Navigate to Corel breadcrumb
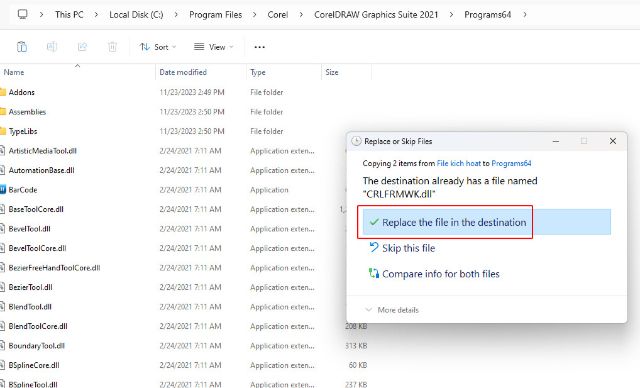640x388 pixels. tap(278, 15)
